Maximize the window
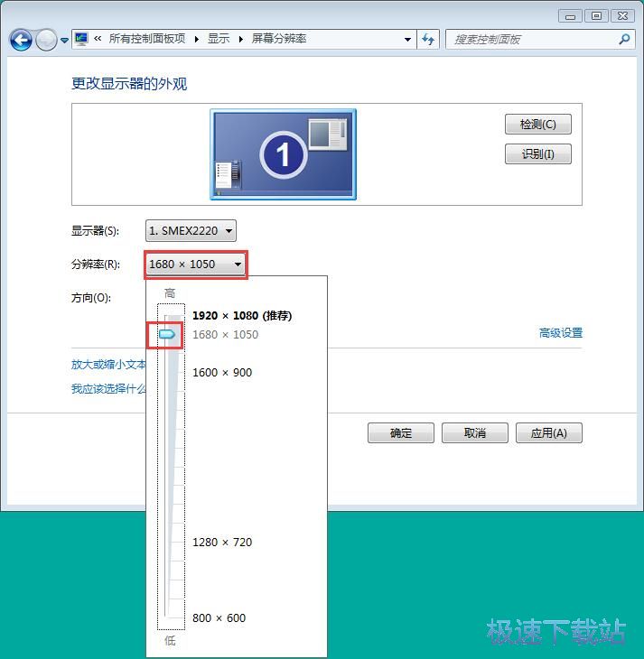 [596, 16]
